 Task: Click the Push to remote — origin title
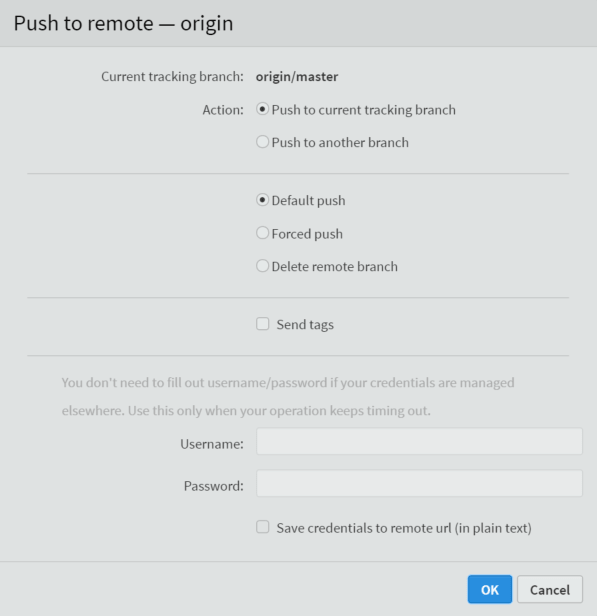(x=123, y=23)
